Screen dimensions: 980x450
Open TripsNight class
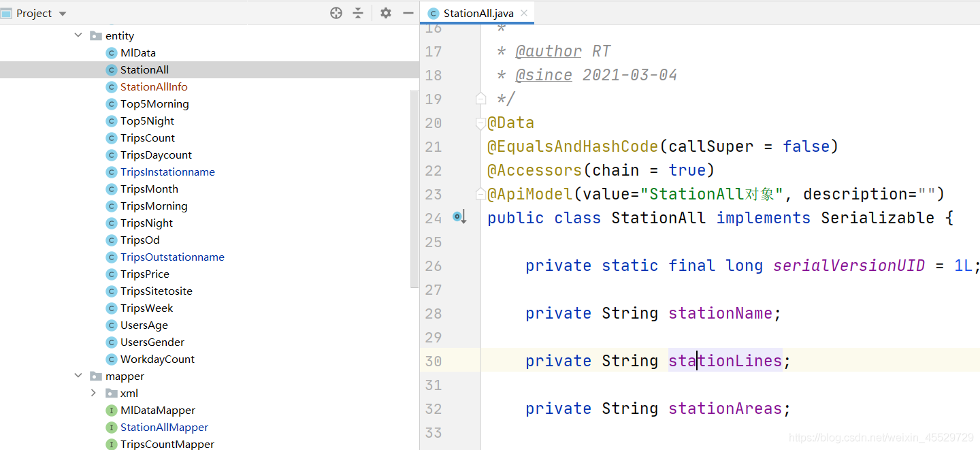[146, 223]
